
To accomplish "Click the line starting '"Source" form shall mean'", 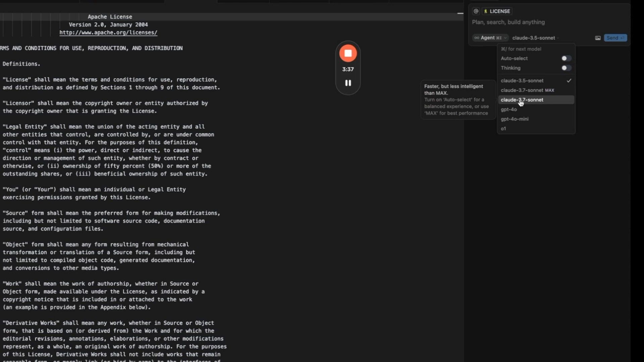I will click(111, 213).
